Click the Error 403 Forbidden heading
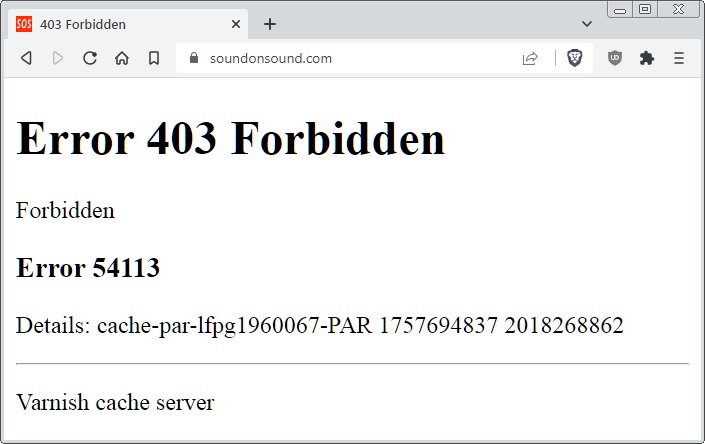705x444 pixels. (x=231, y=138)
